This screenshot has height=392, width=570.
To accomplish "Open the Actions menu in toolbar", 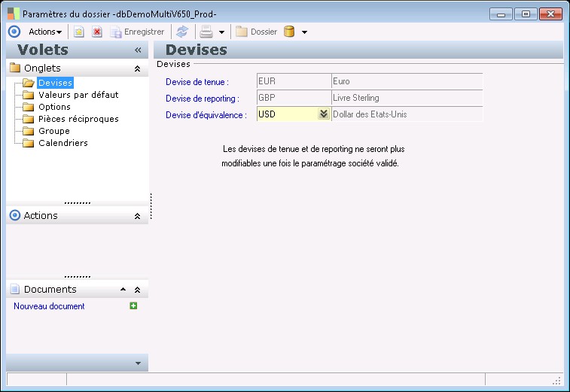I will (44, 32).
